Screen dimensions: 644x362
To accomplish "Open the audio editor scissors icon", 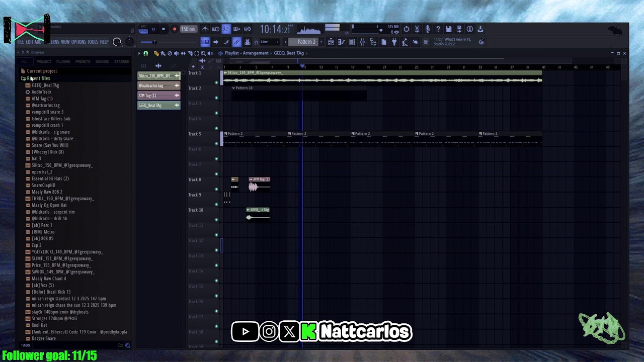I will click(417, 29).
